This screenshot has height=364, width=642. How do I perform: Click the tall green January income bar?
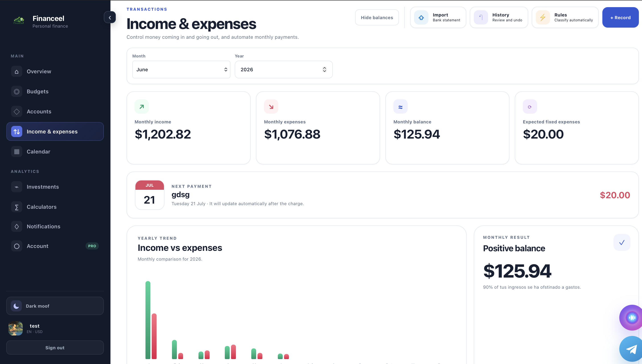(x=148, y=320)
